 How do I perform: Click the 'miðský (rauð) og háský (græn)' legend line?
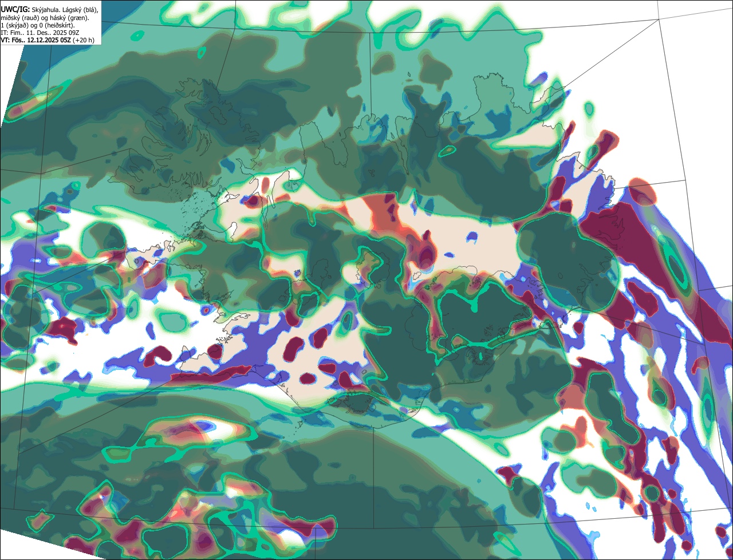[45, 18]
